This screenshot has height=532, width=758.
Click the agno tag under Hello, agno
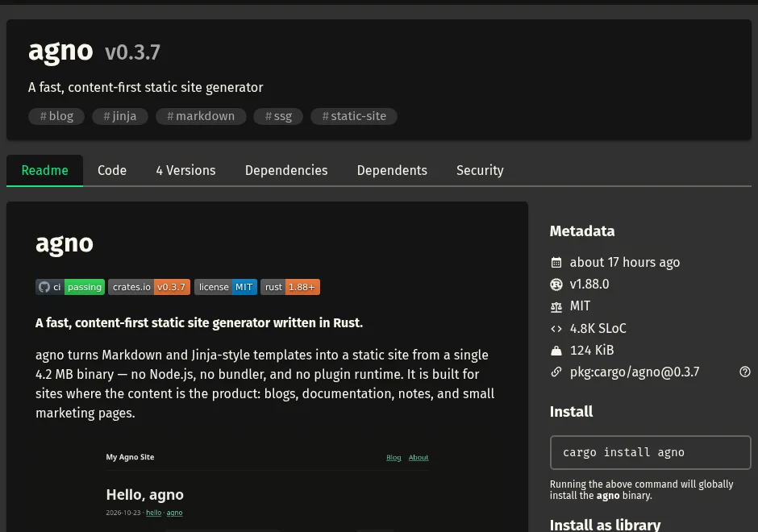pyautogui.click(x=174, y=513)
